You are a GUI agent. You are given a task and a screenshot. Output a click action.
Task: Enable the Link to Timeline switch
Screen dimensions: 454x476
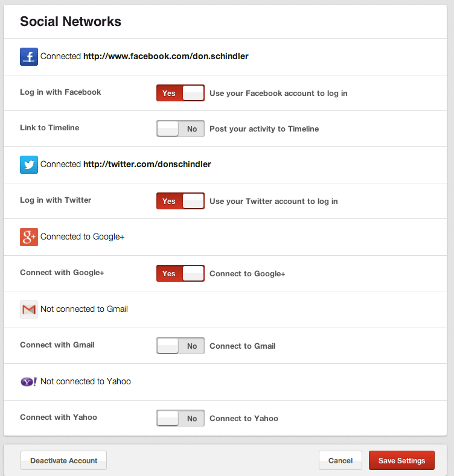click(x=181, y=129)
